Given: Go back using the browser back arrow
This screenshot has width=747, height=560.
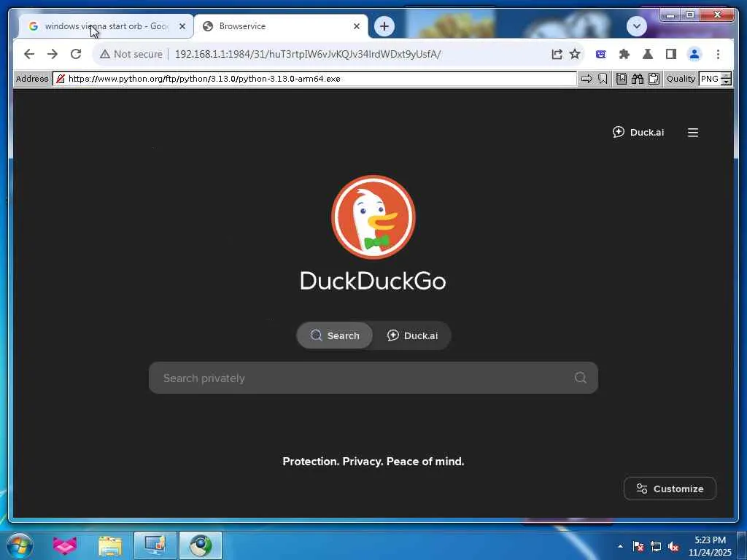Looking at the screenshot, I should pyautogui.click(x=29, y=54).
